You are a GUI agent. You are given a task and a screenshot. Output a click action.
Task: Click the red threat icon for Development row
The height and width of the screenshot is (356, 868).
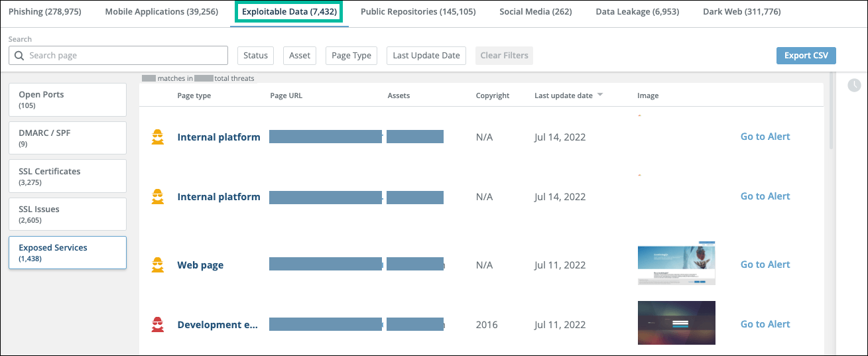pyautogui.click(x=158, y=325)
